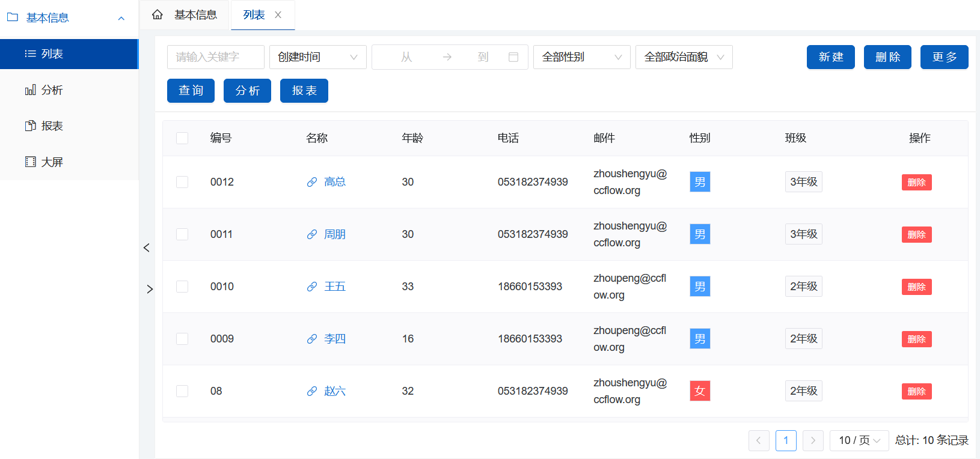Image resolution: width=980 pixels, height=459 pixels.
Task: Collapse sidebar with left chevron handle
Action: coord(146,248)
